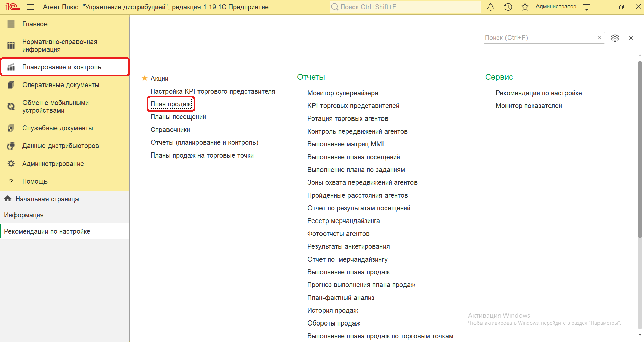Select Оперативные документы section
The width and height of the screenshot is (644, 342).
(x=61, y=85)
